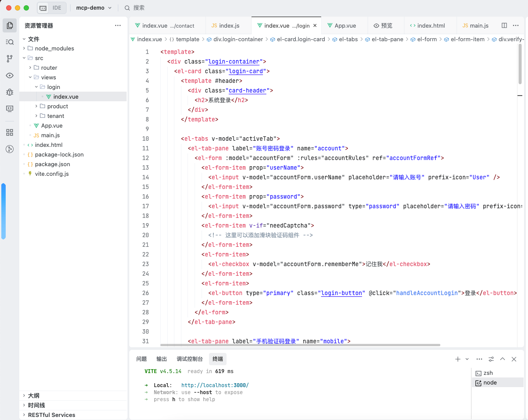Open the new terminal profile dropdown arrow
Screen dimensions: 528x420
[x=467, y=359]
